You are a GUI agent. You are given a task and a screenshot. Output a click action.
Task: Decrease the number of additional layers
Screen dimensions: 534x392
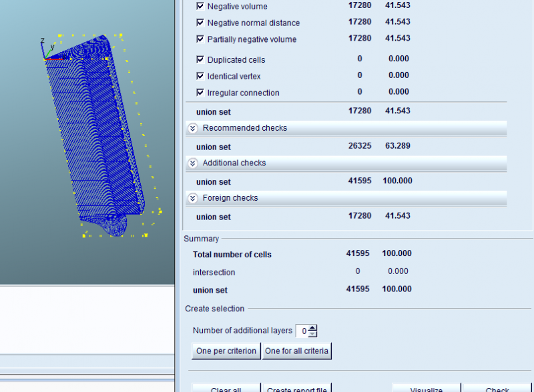[312, 334]
